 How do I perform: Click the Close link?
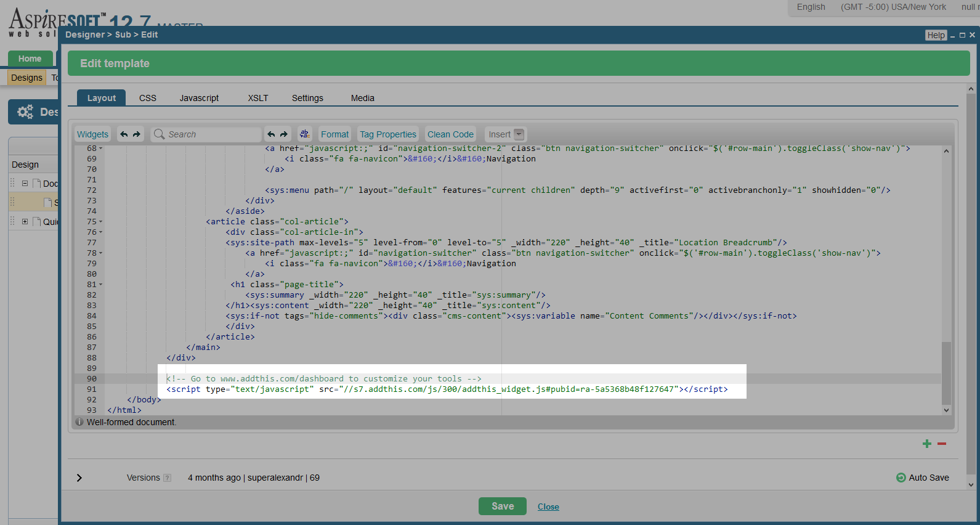(548, 507)
